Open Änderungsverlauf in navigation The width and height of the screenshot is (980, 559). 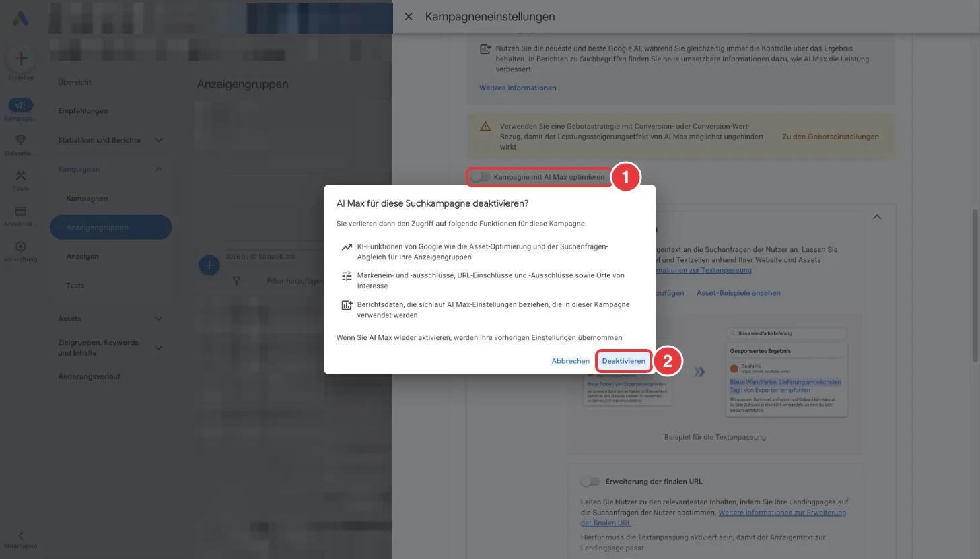point(90,376)
